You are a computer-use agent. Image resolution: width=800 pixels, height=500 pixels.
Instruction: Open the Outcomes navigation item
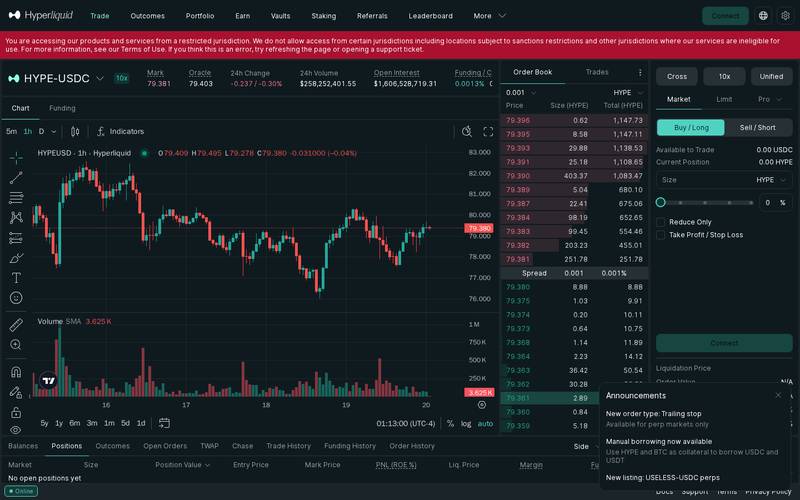point(147,16)
